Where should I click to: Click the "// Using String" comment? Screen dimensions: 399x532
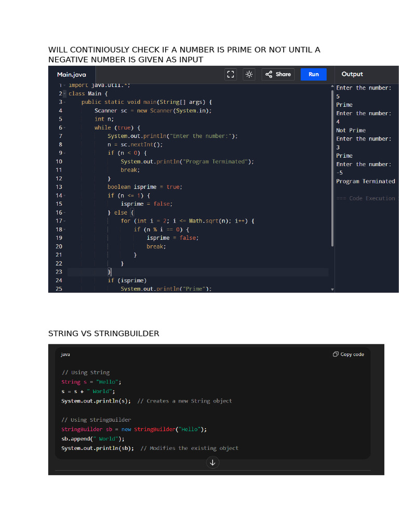coord(86,372)
